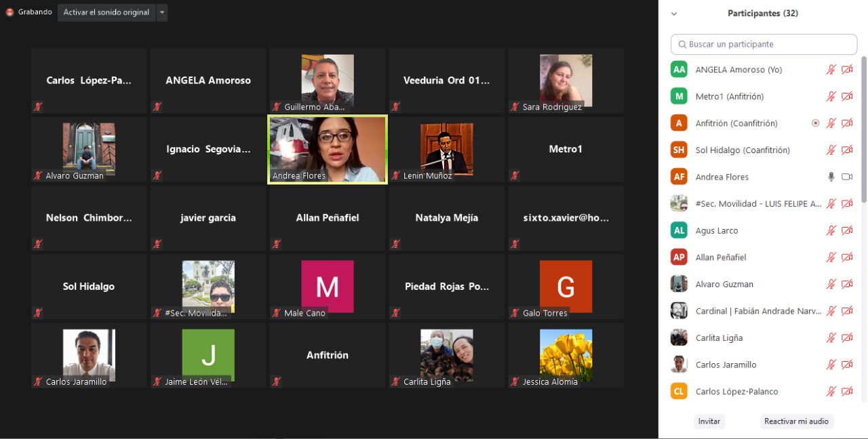Image resolution: width=868 pixels, height=439 pixels.
Task: Click the Cardinal Fabián Andrade avatar
Action: (679, 311)
